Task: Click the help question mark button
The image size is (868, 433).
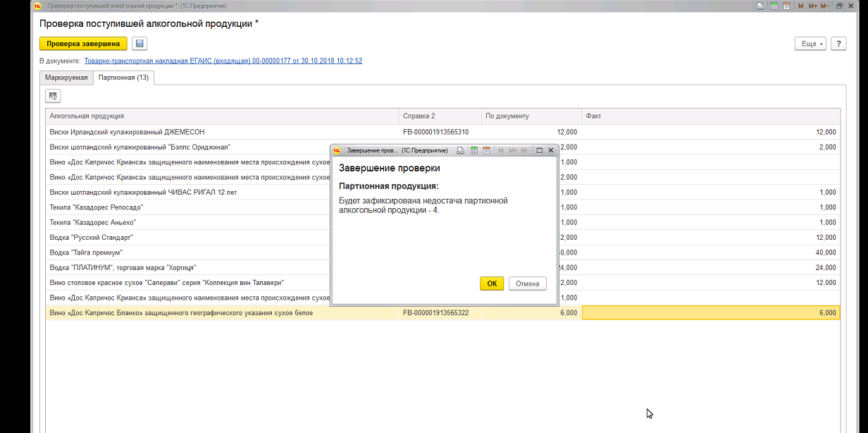Action: pyautogui.click(x=838, y=44)
